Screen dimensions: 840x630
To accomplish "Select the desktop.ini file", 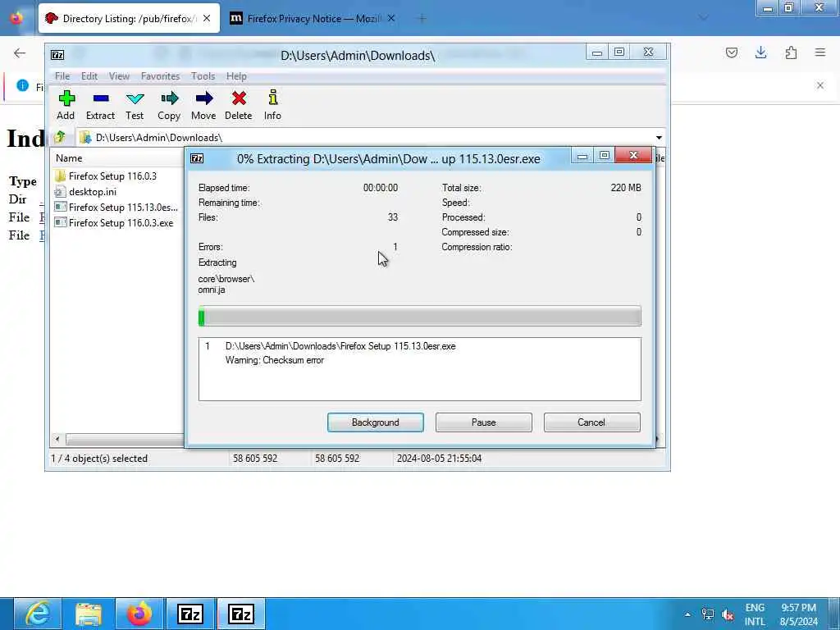I will click(x=93, y=191).
